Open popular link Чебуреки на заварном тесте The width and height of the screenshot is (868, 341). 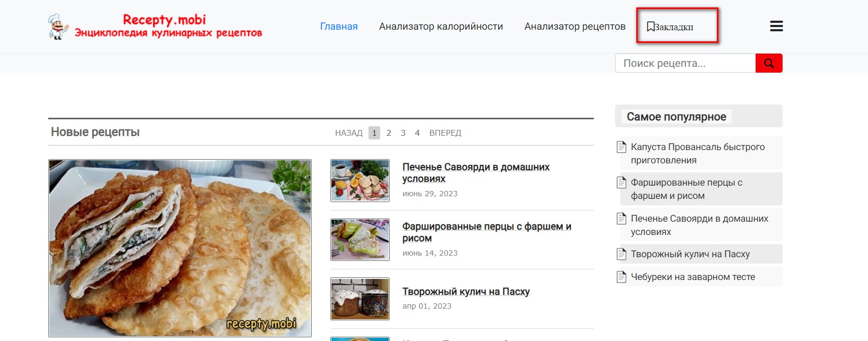(693, 277)
